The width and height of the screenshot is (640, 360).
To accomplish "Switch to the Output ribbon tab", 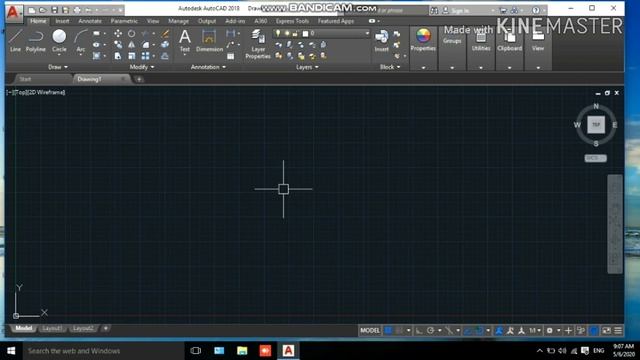I will [x=207, y=21].
